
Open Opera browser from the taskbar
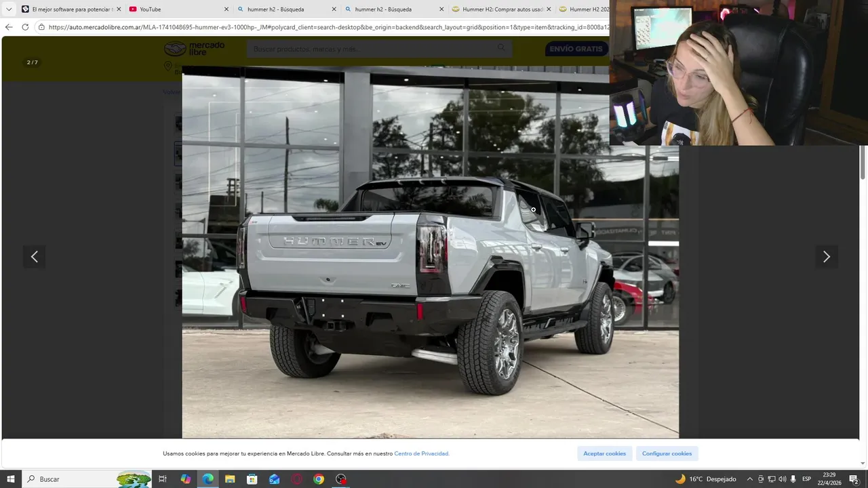tap(296, 479)
